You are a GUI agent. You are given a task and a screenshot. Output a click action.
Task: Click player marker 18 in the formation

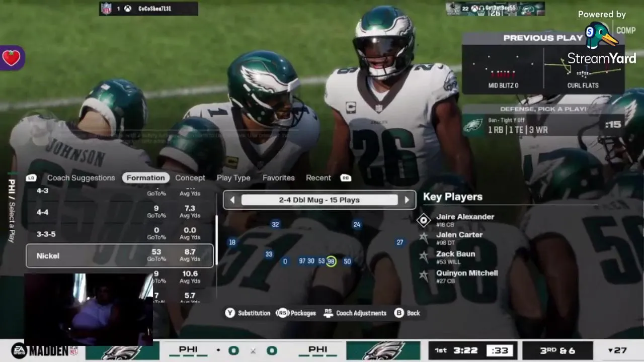click(x=232, y=242)
